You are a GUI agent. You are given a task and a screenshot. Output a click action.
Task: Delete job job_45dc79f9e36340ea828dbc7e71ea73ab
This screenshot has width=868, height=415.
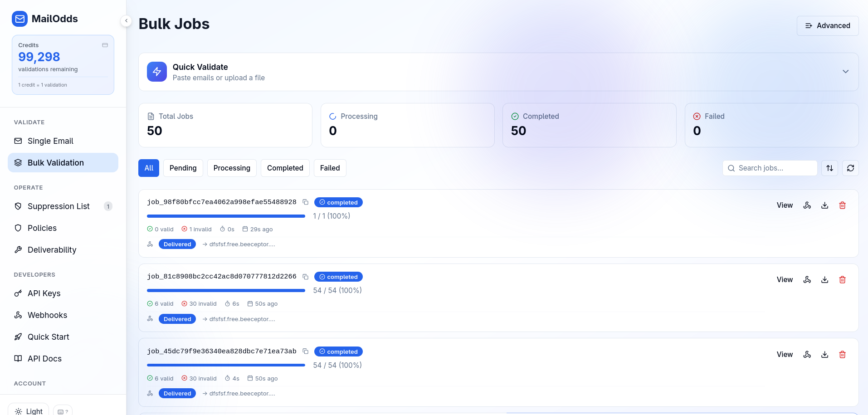point(843,355)
